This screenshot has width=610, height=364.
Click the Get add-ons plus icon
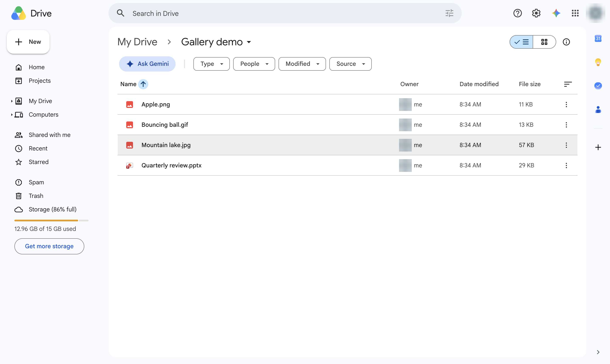coord(598,147)
